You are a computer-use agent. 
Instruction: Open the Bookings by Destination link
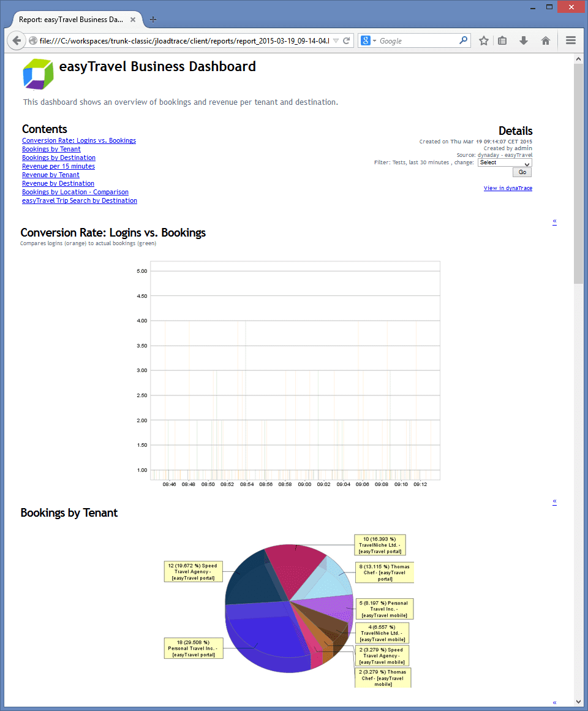(59, 158)
